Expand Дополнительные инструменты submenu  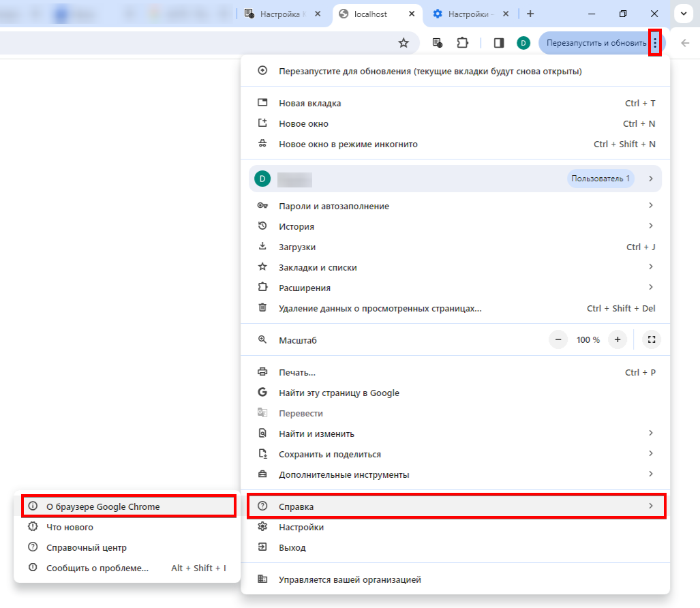(x=455, y=474)
